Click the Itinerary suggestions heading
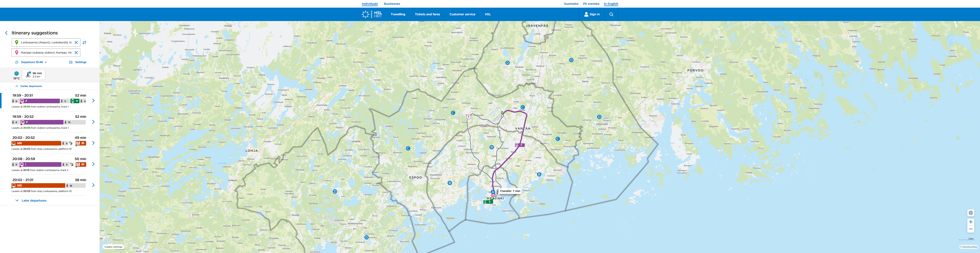The width and height of the screenshot is (980, 253). [x=35, y=33]
